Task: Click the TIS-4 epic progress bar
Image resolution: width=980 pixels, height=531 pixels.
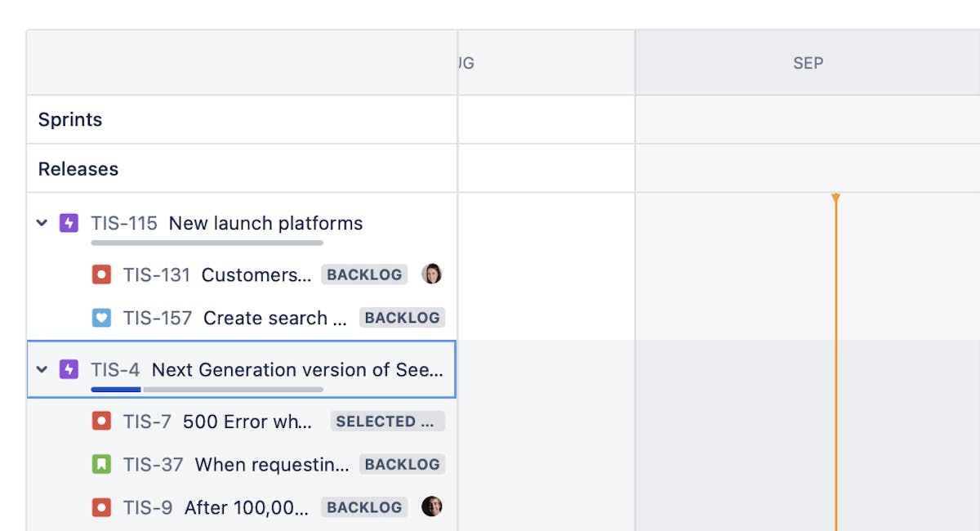Action: tap(207, 390)
